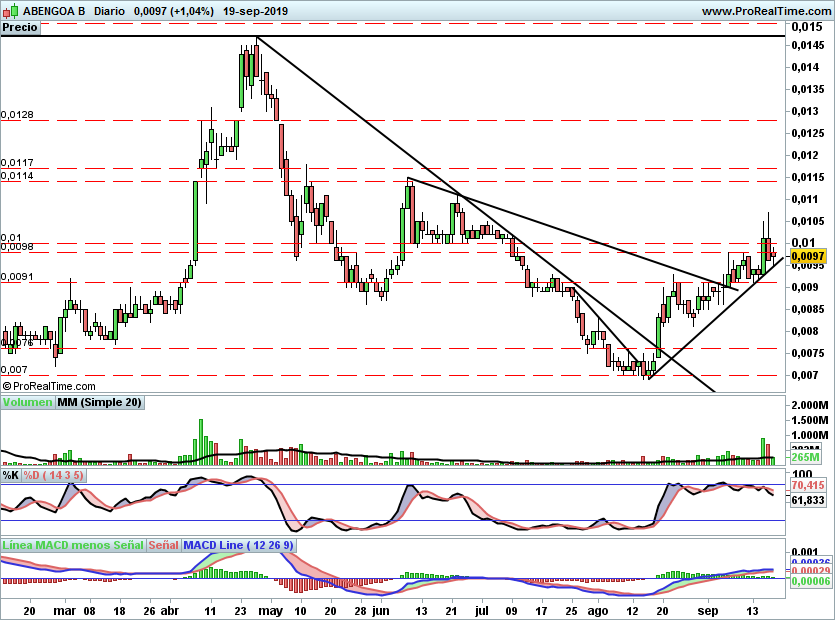Open the www.ProRealTime.com link
The width and height of the screenshot is (835, 620).
coord(766,11)
